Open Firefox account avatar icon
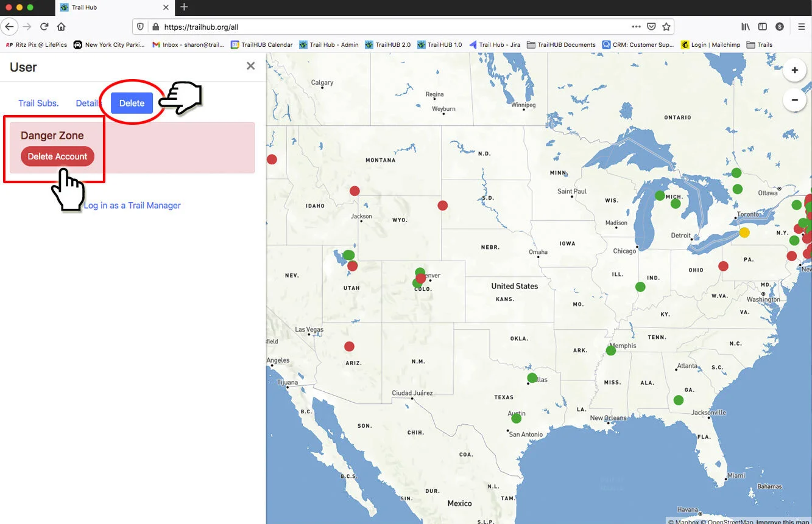Viewport: 812px width, 524px height. pyautogui.click(x=780, y=27)
